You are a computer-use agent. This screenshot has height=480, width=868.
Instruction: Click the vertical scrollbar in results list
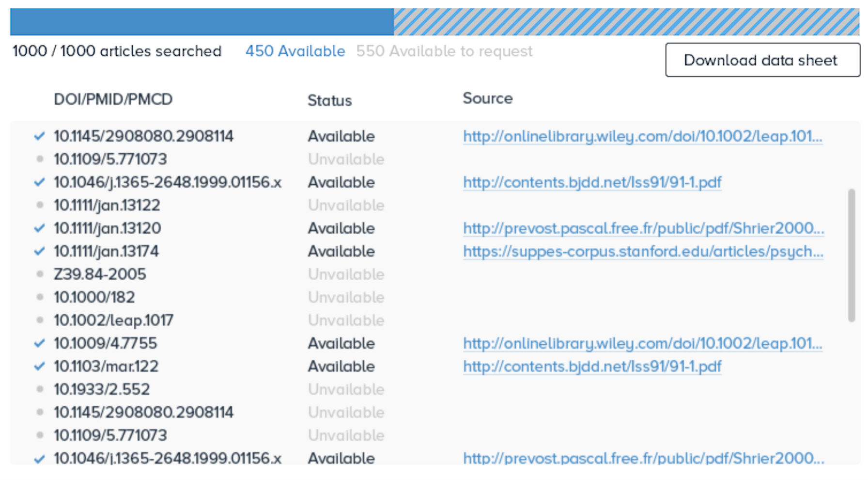[852, 256]
